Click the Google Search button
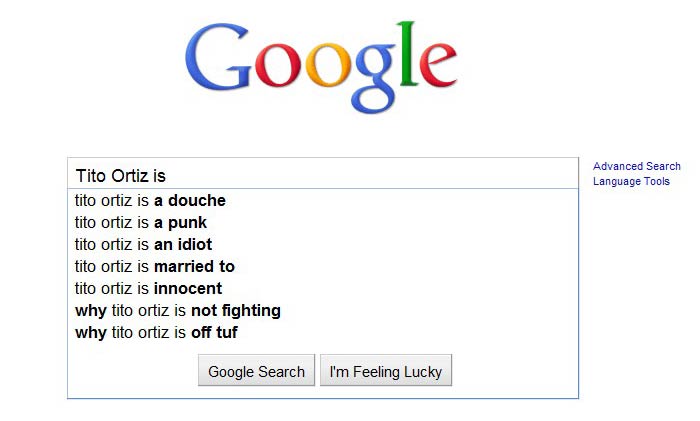Image resolution: width=700 pixels, height=421 pixels. coord(256,371)
